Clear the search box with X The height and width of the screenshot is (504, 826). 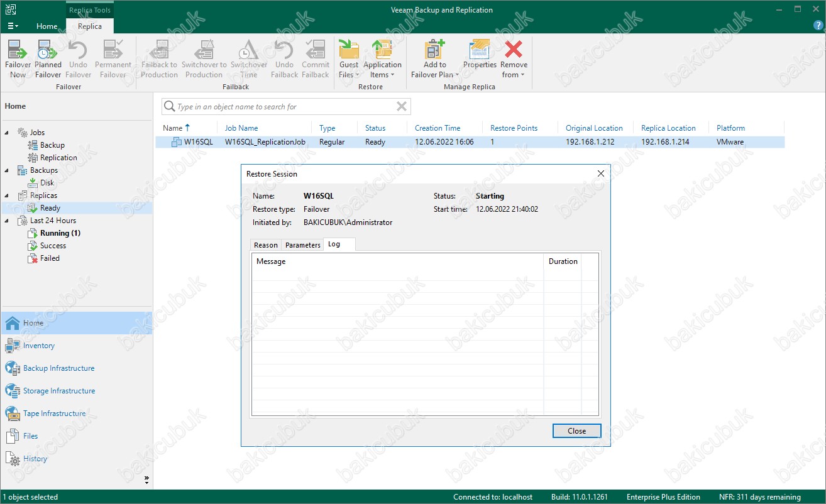[x=402, y=107]
